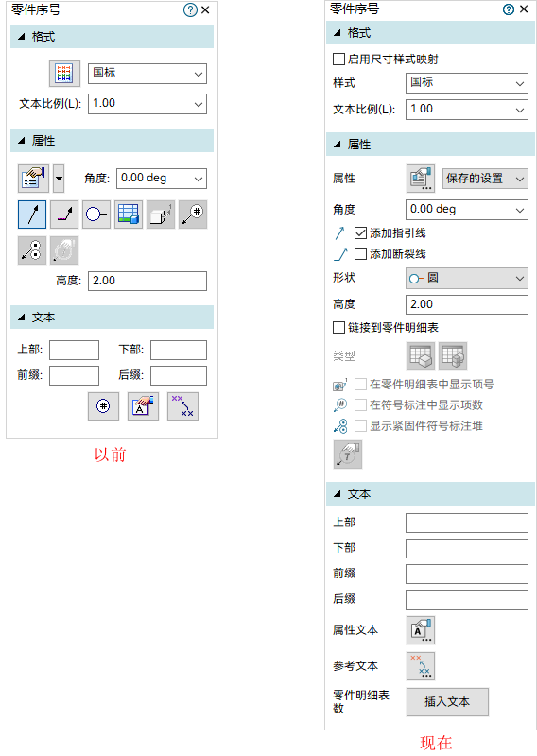537x756 pixels.
Task: Click the link to parts list table icon
Action: click(x=129, y=215)
